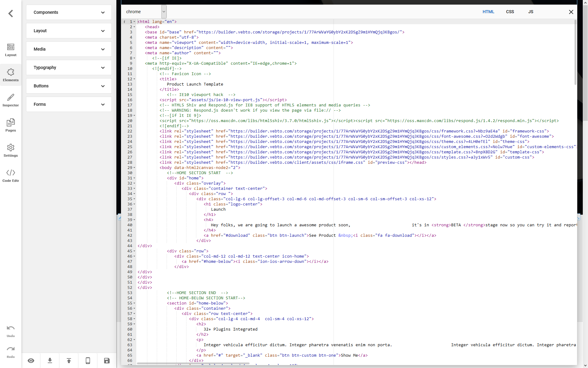Toggle mobile device view icon
This screenshot has width=588, height=368.
tap(88, 361)
